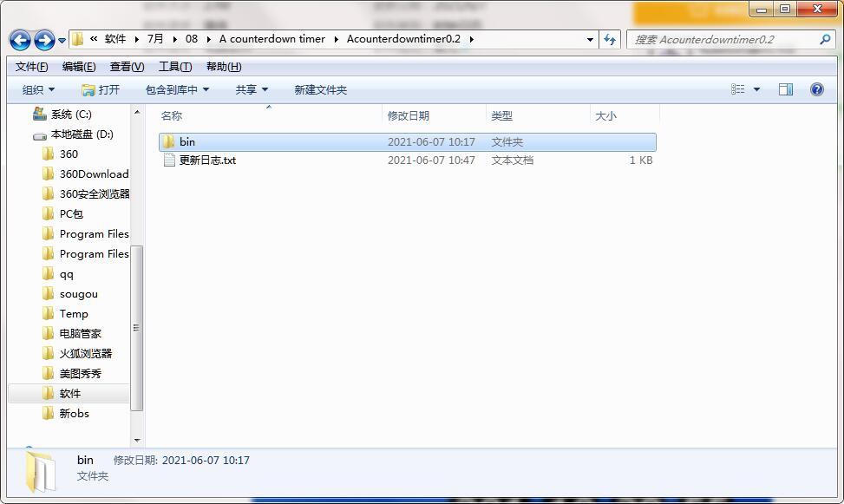
Task: Open the 查看(V) menu
Action: click(127, 67)
